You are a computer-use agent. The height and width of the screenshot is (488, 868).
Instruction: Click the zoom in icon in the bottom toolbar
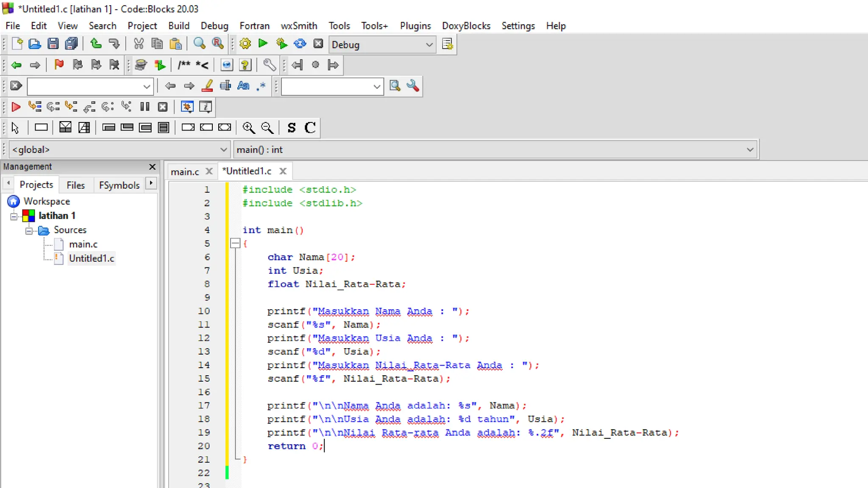click(248, 128)
